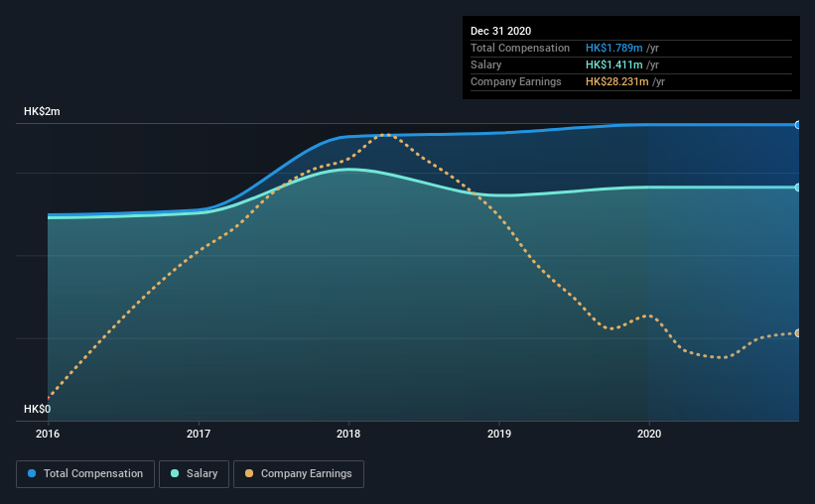
Task: Select the 2019 x-axis label
Action: pyautogui.click(x=499, y=434)
